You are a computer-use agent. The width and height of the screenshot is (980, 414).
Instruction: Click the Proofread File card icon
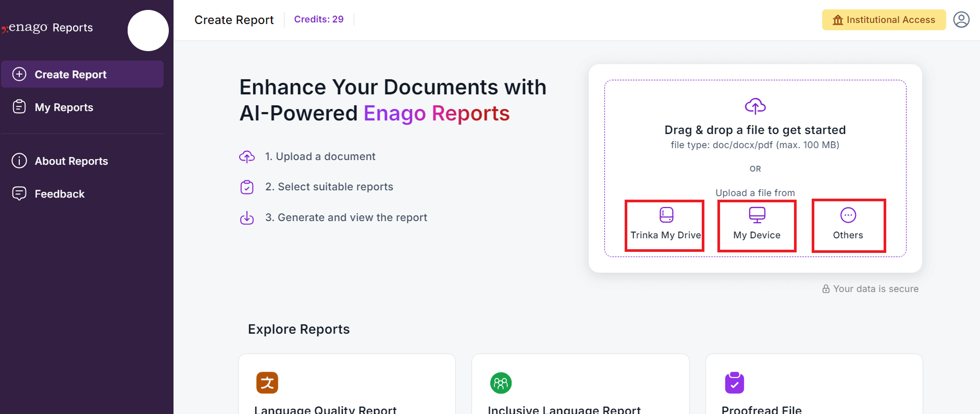[x=735, y=383]
